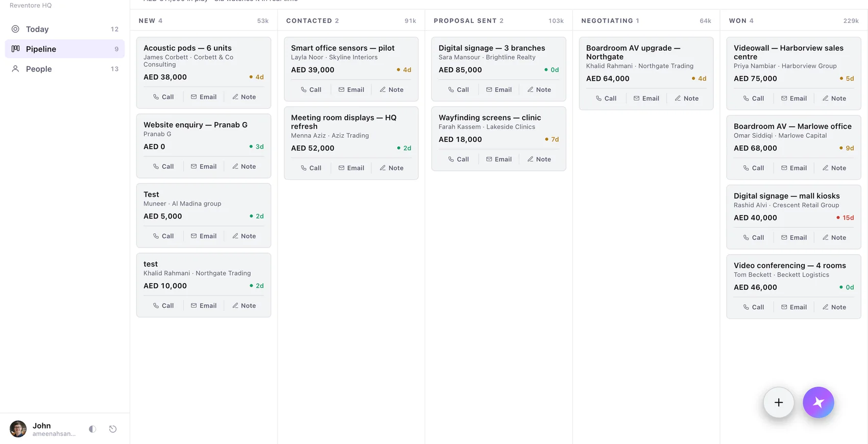Email on Wayfinding screens — clinic card
The image size is (868, 444).
pyautogui.click(x=499, y=159)
